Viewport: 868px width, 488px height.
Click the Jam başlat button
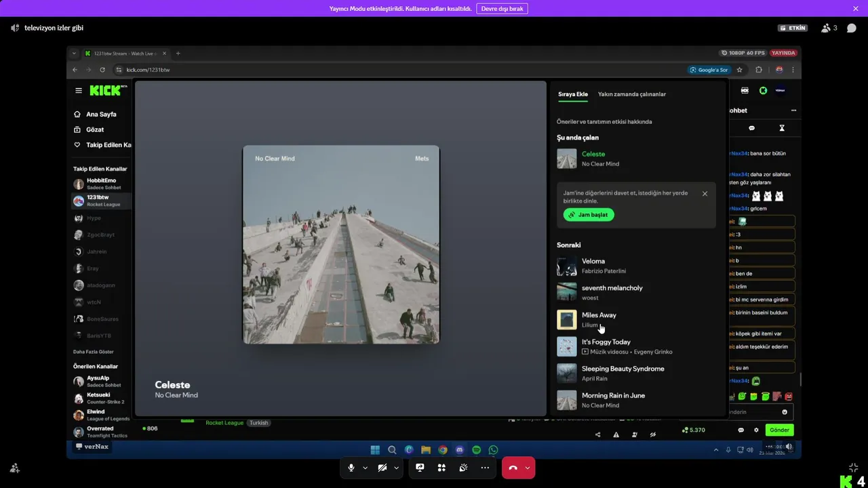point(589,215)
